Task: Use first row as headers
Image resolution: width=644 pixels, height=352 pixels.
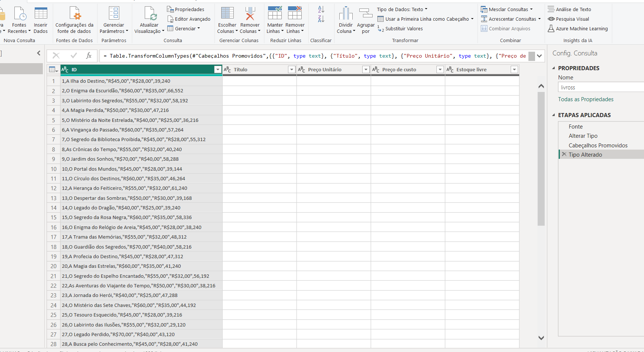Action: pyautogui.click(x=425, y=19)
